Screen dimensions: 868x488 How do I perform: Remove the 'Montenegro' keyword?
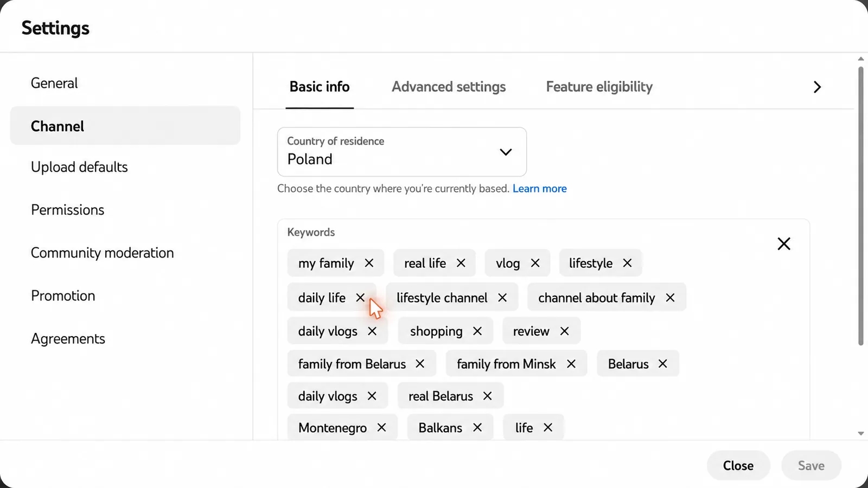381,428
